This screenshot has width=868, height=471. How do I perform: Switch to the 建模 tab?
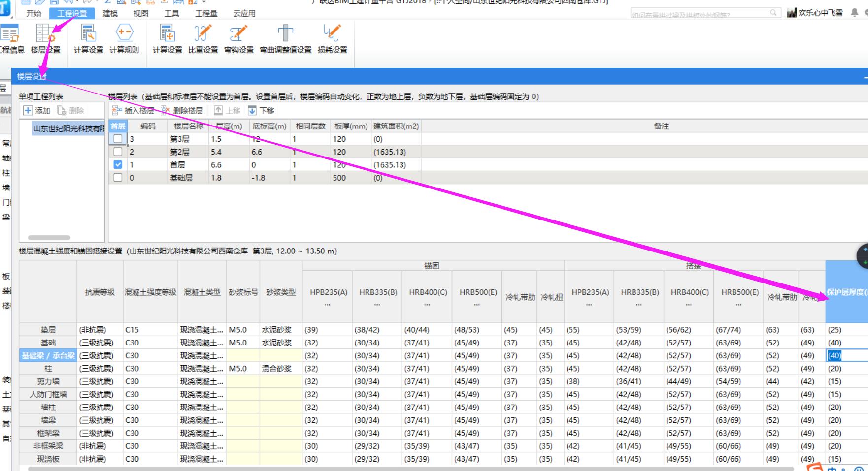(110, 13)
